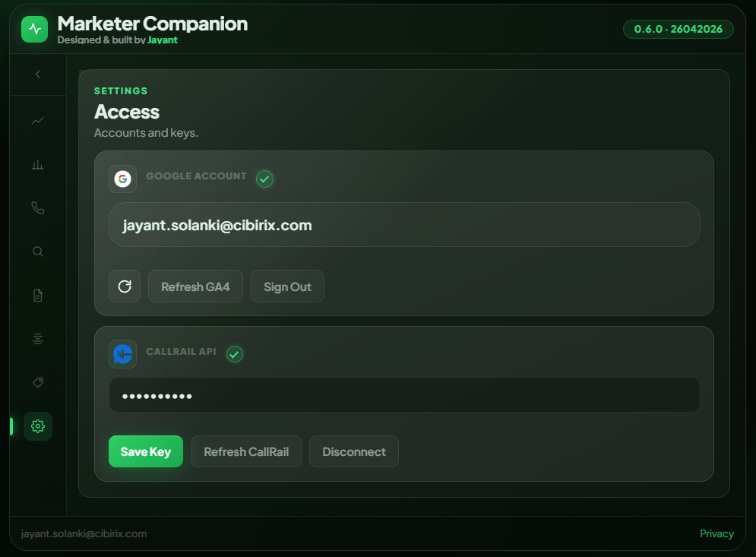The width and height of the screenshot is (756, 557).
Task: Click the CallRail logo icon
Action: click(122, 354)
